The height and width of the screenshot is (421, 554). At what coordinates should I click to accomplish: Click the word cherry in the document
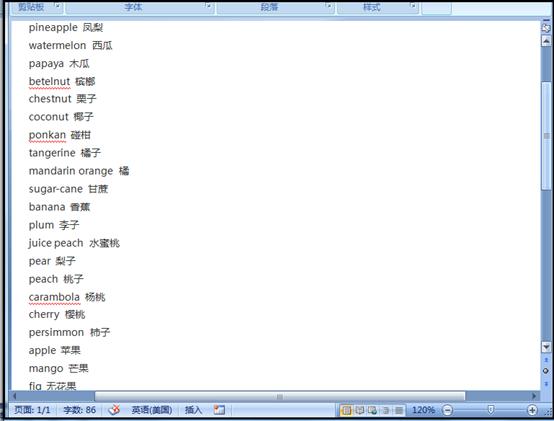point(44,315)
